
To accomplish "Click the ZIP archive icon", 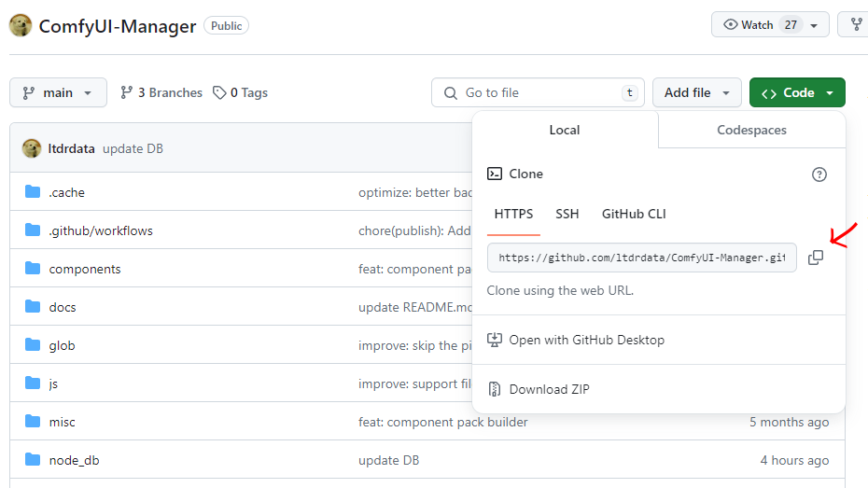I will pos(495,389).
